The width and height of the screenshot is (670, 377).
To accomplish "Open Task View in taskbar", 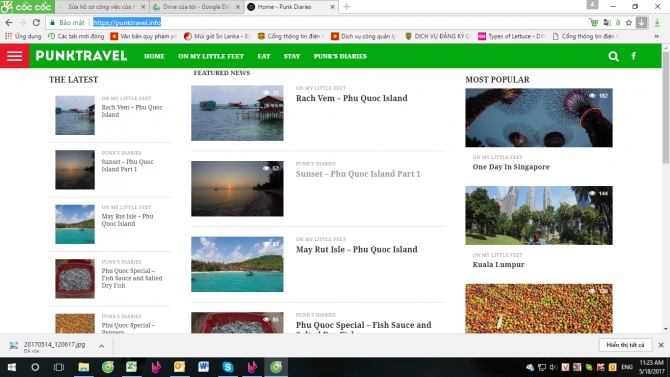I will pyautogui.click(x=59, y=367).
